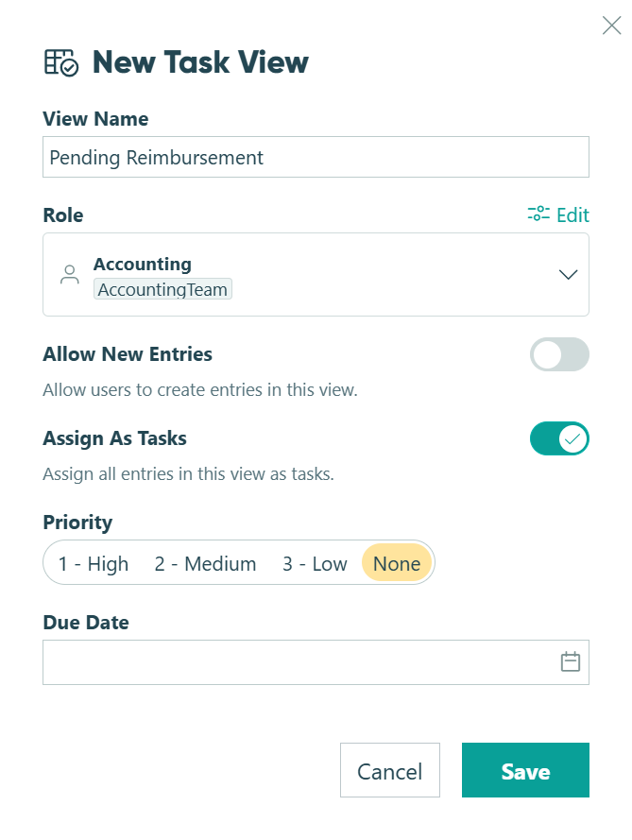Disable the Assign As Tasks switch
This screenshot has width=632, height=840.
point(559,438)
